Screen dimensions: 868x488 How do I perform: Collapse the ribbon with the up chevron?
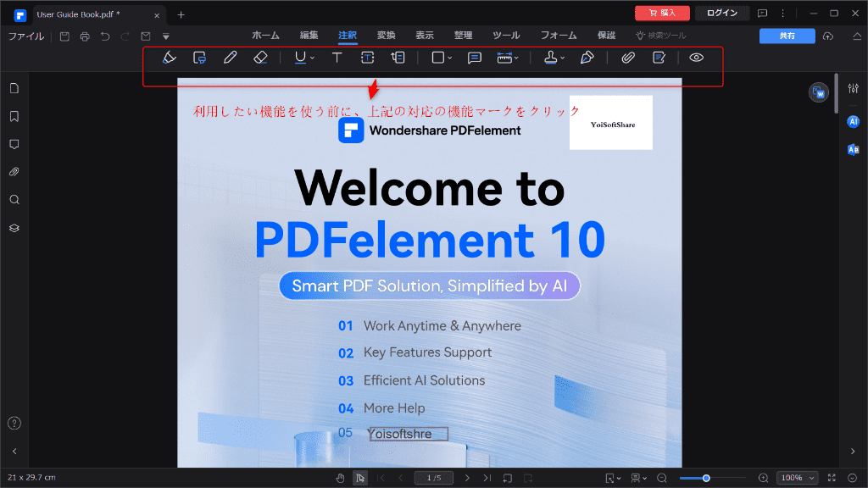857,36
